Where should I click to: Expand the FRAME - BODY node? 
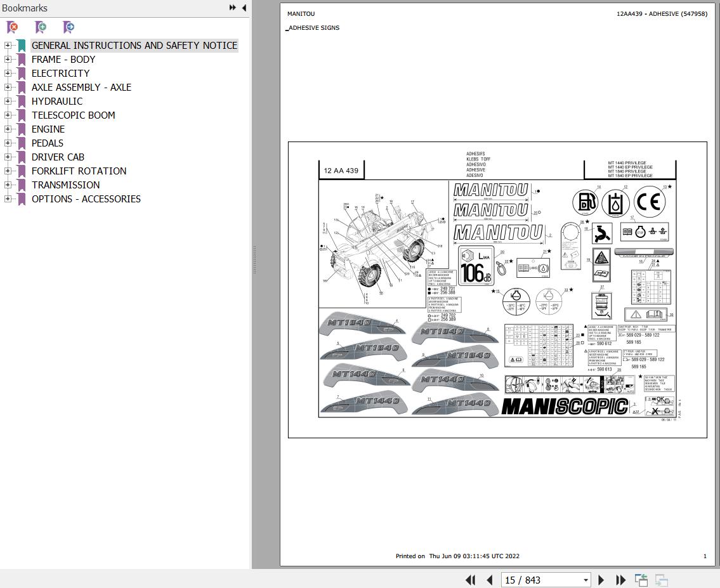point(8,59)
